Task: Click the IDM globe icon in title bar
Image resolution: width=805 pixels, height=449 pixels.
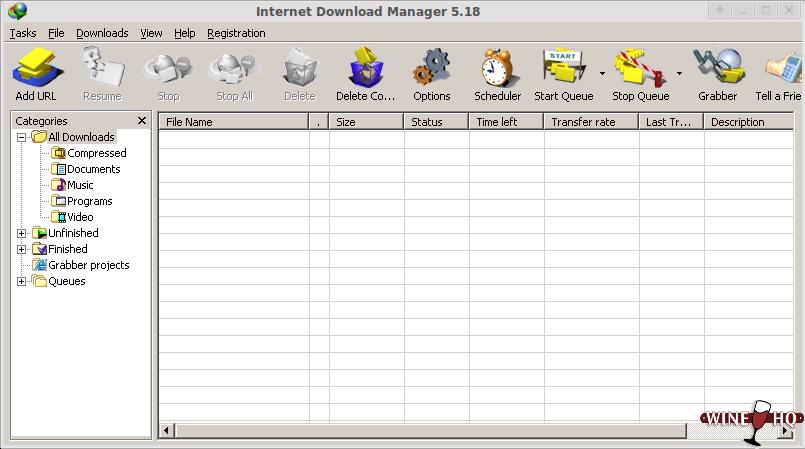Action: tap(17, 11)
